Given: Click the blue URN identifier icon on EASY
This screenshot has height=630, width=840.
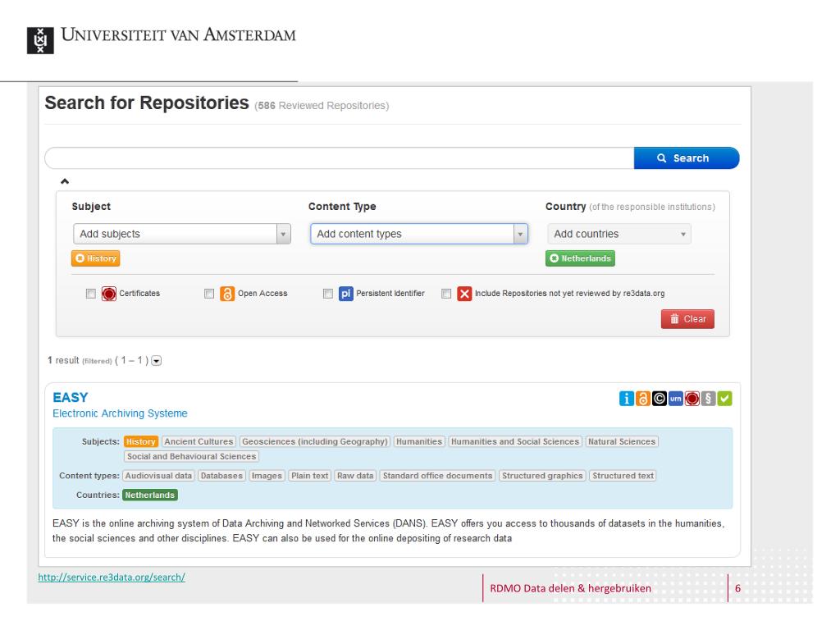Looking at the screenshot, I should click(676, 399).
